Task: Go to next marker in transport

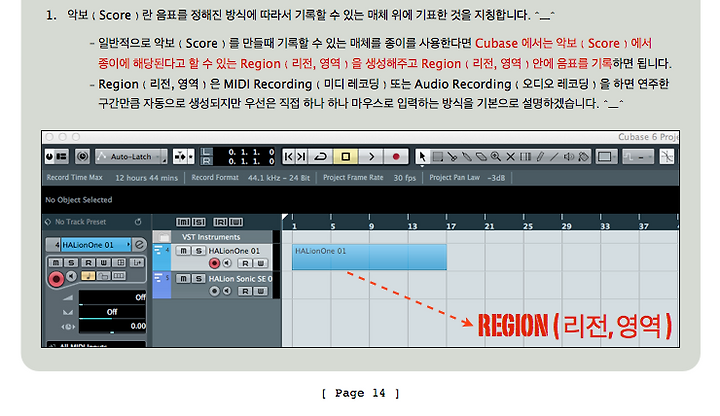Action: click(x=301, y=157)
